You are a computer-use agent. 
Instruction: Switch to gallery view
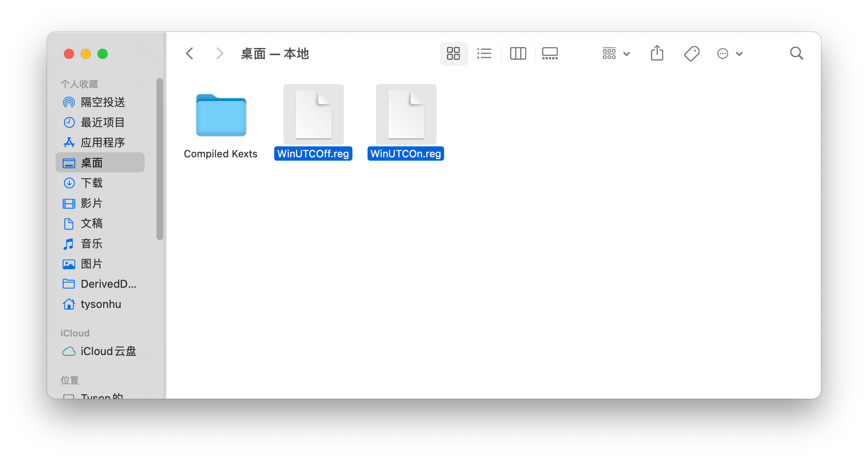click(550, 53)
